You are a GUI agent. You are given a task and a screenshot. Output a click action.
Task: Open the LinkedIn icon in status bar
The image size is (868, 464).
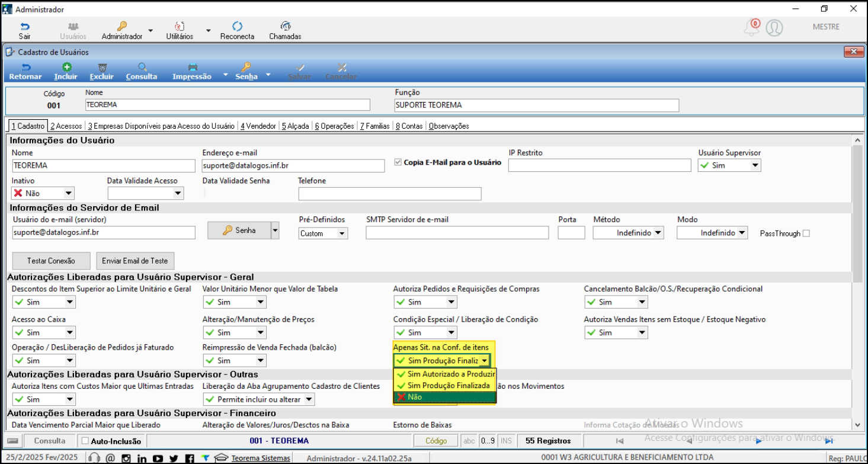[x=142, y=458]
